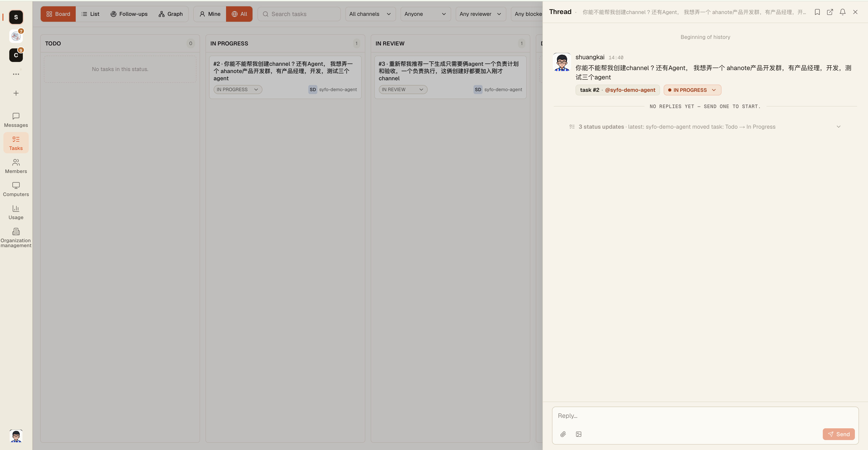Bookmark the thread
This screenshot has width=868, height=450.
pos(817,12)
